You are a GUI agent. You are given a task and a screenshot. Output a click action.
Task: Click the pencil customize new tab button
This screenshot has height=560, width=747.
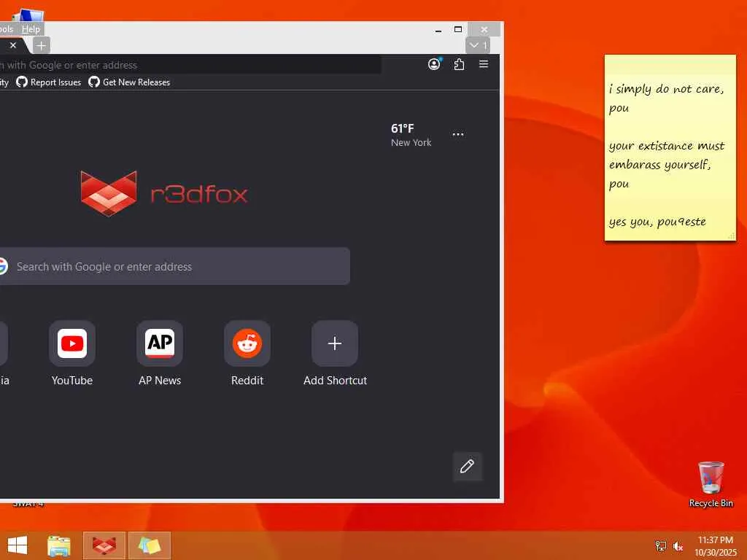pyautogui.click(x=468, y=466)
